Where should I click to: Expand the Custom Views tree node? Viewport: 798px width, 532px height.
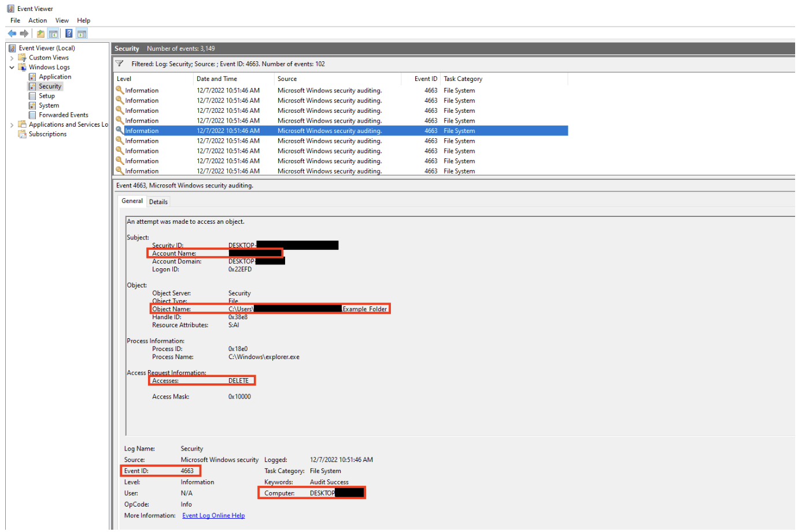click(12, 57)
